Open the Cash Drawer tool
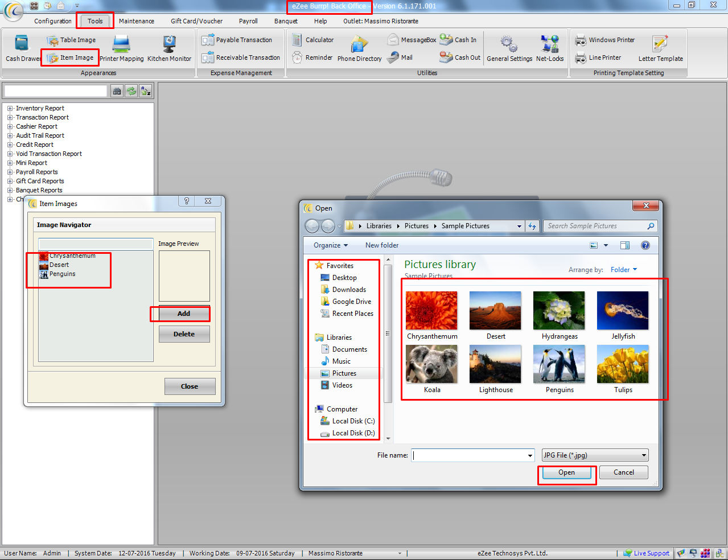This screenshot has height=560, width=728. click(x=22, y=48)
